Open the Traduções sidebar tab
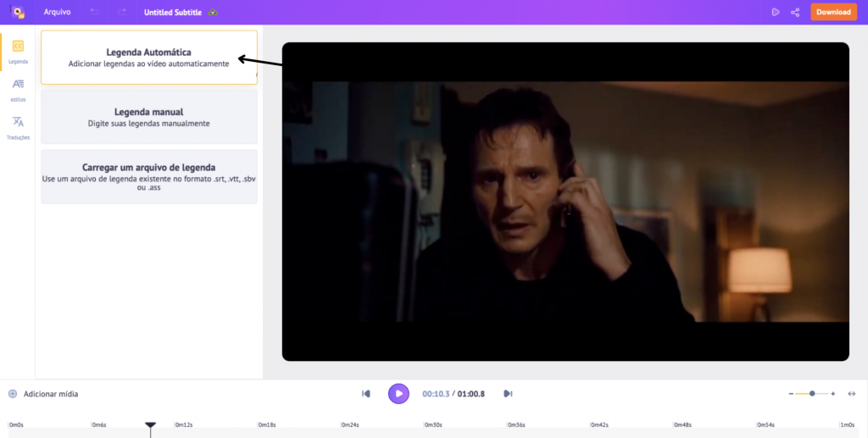 click(18, 127)
